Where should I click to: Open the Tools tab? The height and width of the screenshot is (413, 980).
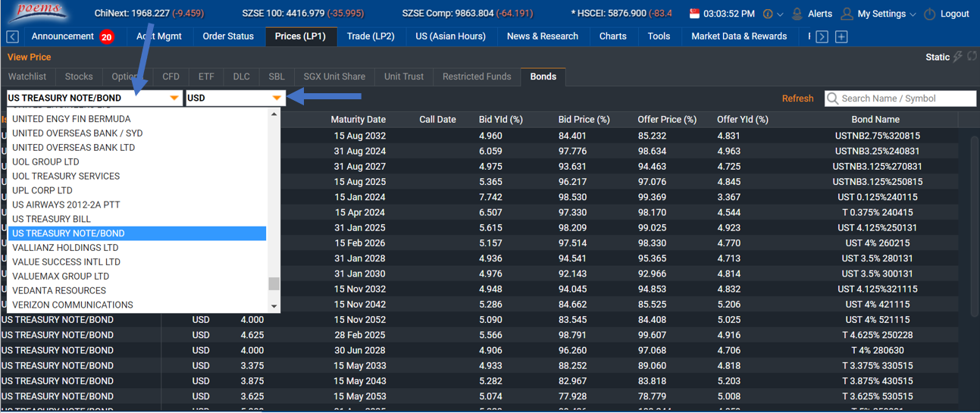pos(659,36)
